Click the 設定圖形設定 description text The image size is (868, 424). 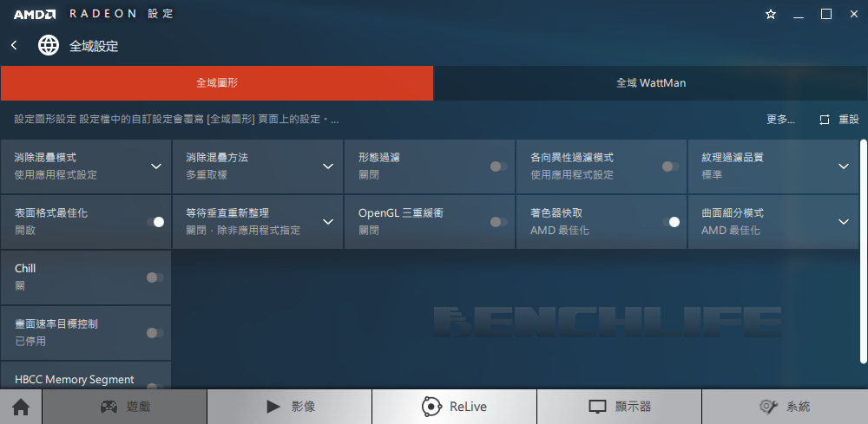[x=176, y=120]
